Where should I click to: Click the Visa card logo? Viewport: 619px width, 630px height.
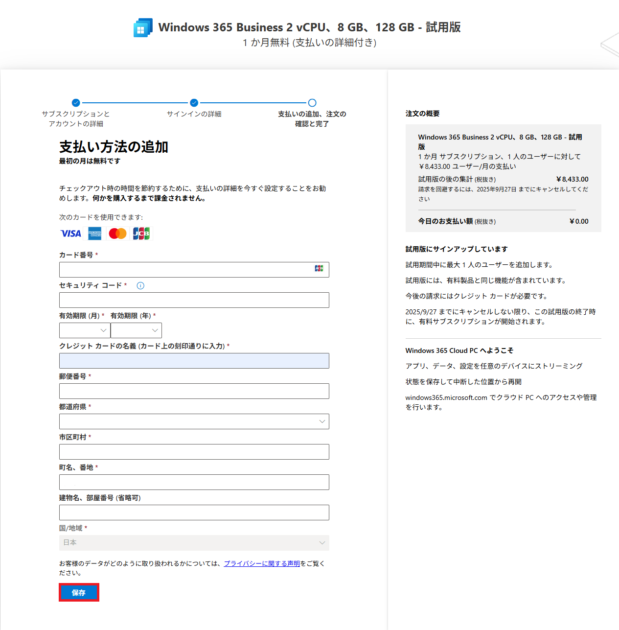point(71,233)
